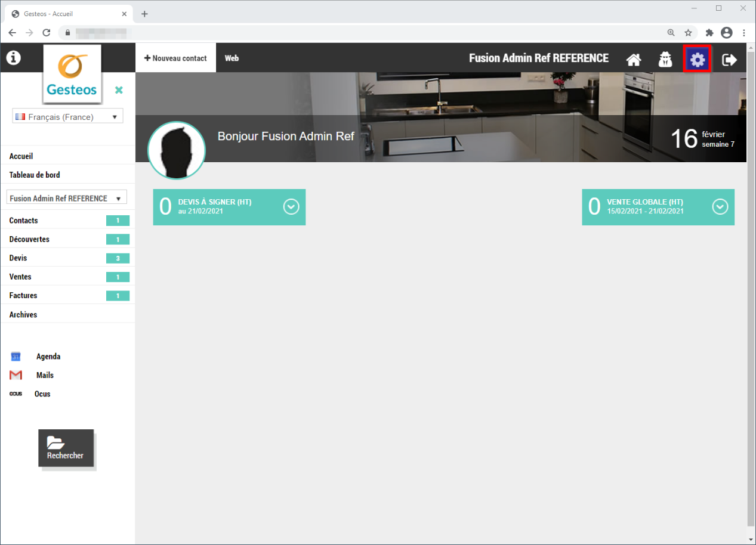Bookmark page with the star icon
Image resolution: width=756 pixels, height=545 pixels.
coord(688,32)
